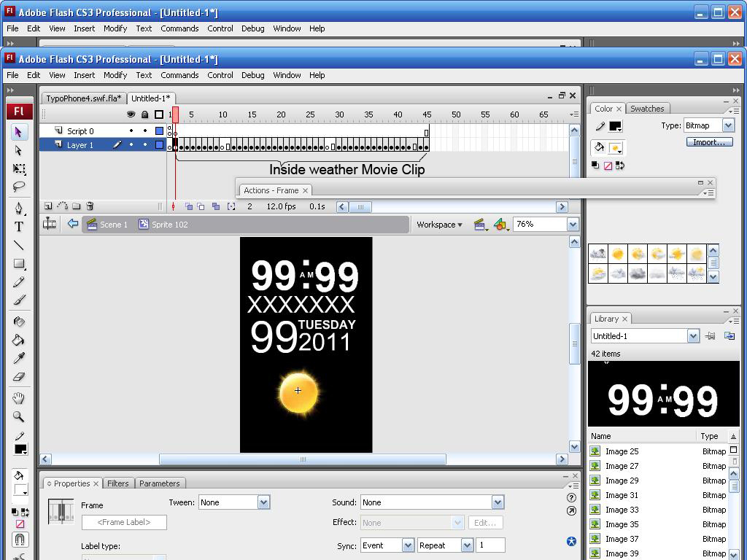
Task: Pick the Paint Bucket tool
Action: pos(19,340)
